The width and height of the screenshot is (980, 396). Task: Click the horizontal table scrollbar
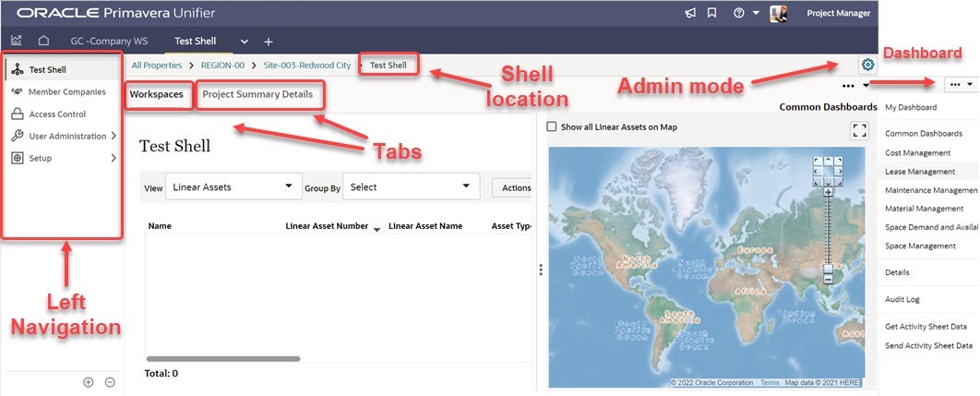223,359
